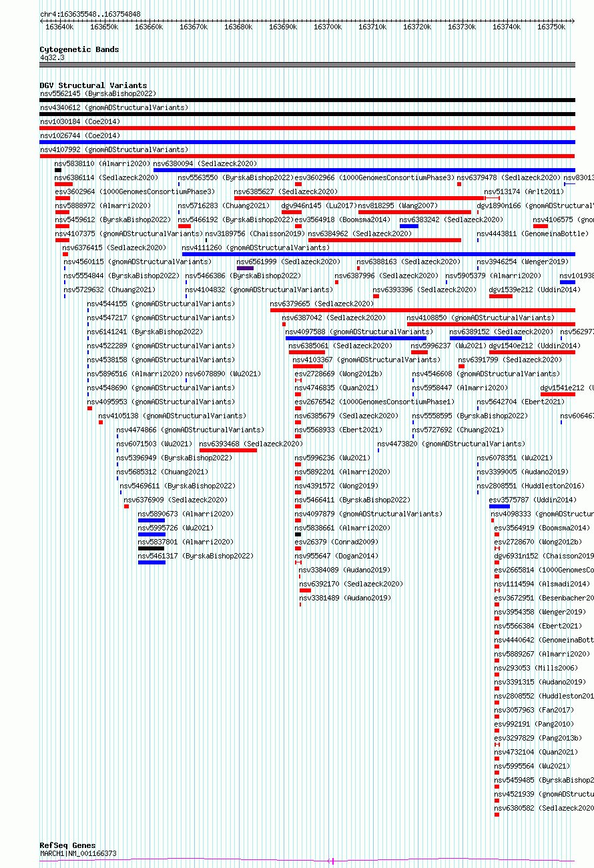
Task: Click the nsv6561999 (Sedlazeck2020) label
Action: pyautogui.click(x=288, y=262)
